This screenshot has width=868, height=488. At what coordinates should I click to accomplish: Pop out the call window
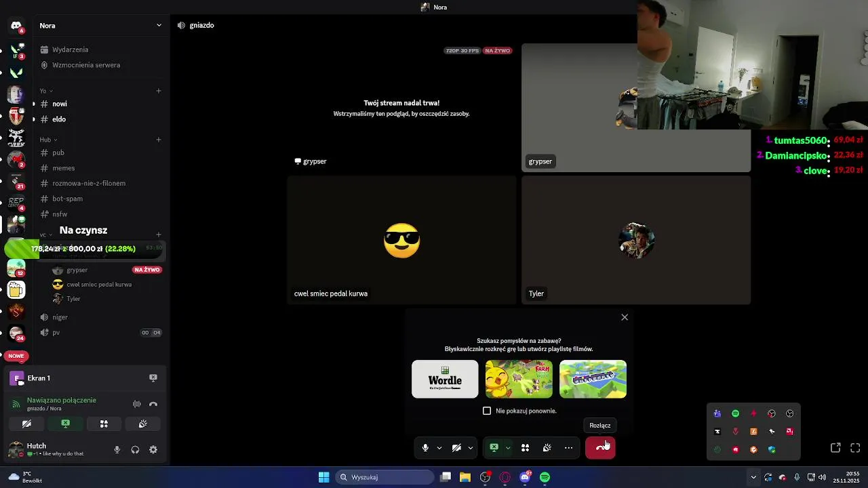pyautogui.click(x=835, y=448)
